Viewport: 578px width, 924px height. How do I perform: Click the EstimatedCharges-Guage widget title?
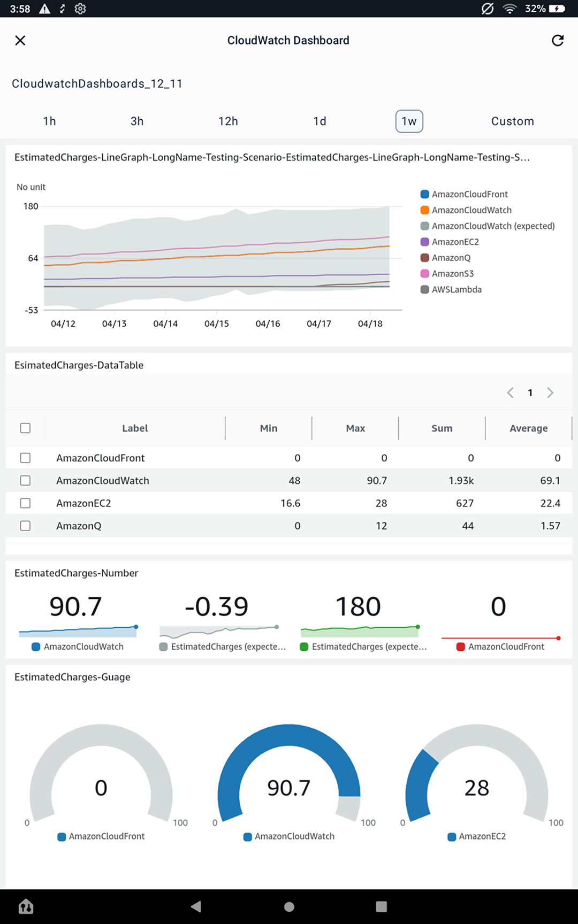[72, 677]
